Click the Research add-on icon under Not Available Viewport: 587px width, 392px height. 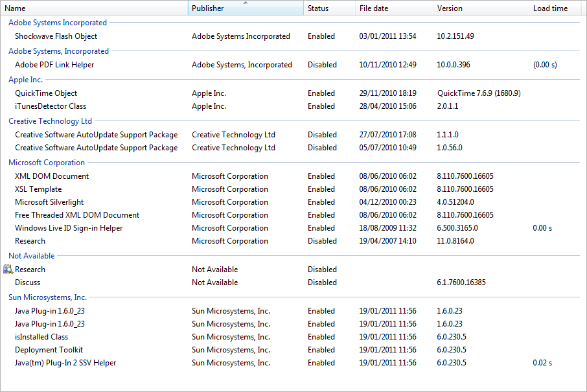pyautogui.click(x=8, y=269)
